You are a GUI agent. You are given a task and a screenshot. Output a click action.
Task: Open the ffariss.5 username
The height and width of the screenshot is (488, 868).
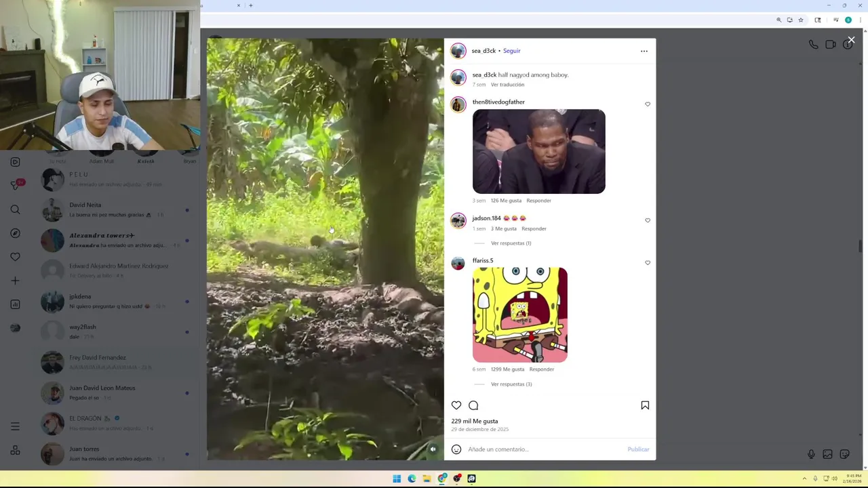pos(483,260)
